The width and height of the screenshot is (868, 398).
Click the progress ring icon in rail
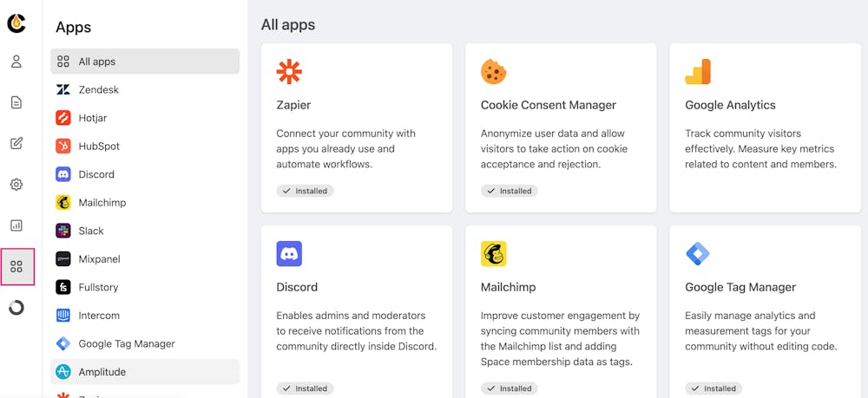tap(16, 308)
